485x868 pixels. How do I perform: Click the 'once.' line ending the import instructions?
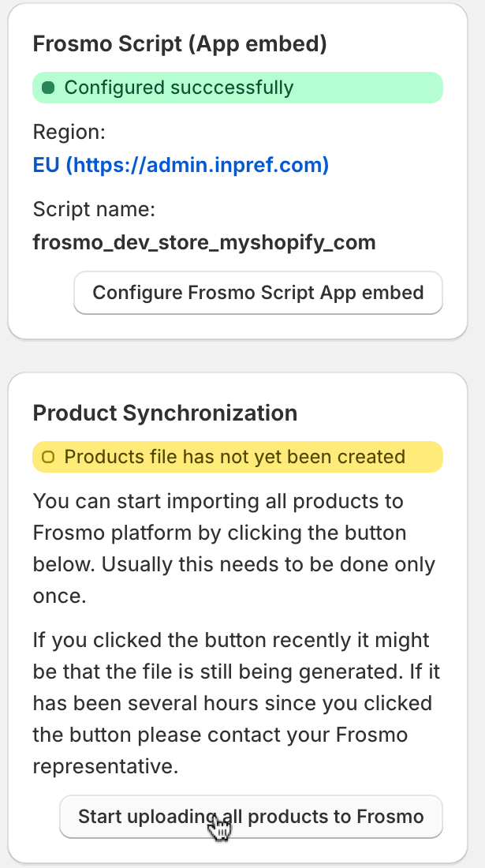point(55,596)
